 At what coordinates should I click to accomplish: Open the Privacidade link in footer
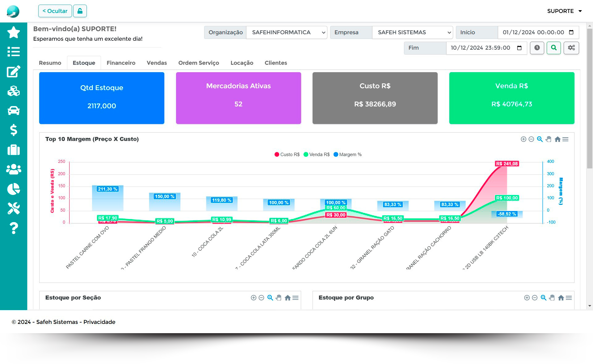[x=99, y=322]
